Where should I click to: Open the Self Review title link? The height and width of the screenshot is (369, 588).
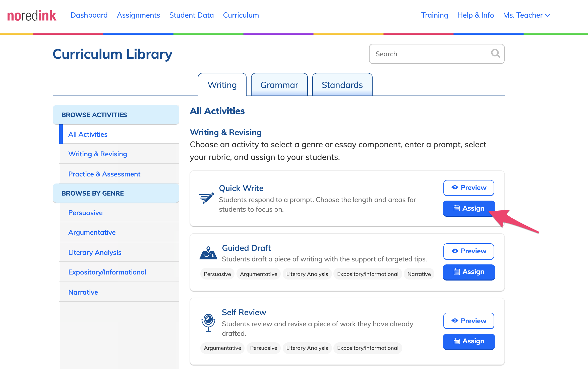click(244, 312)
